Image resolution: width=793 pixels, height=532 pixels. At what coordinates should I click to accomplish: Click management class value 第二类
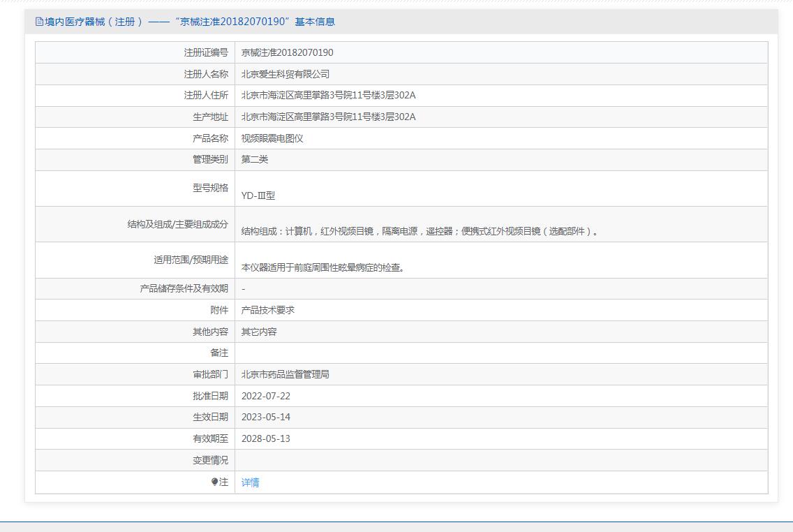(x=254, y=159)
